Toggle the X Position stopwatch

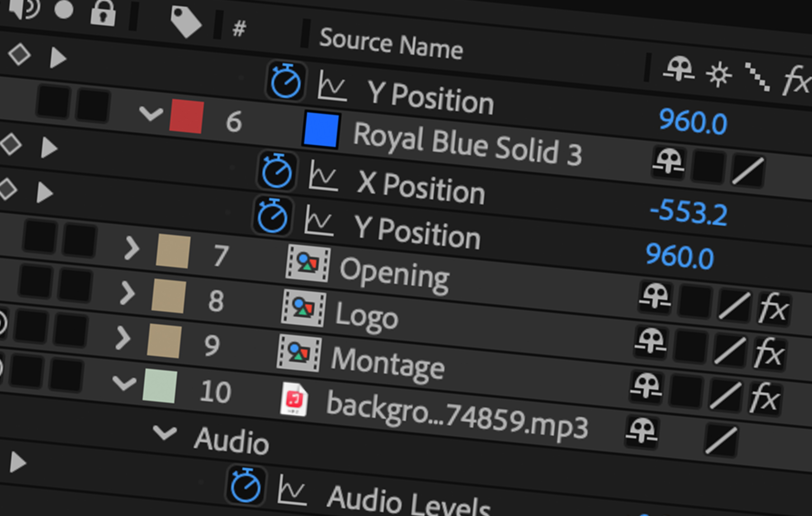click(x=277, y=171)
